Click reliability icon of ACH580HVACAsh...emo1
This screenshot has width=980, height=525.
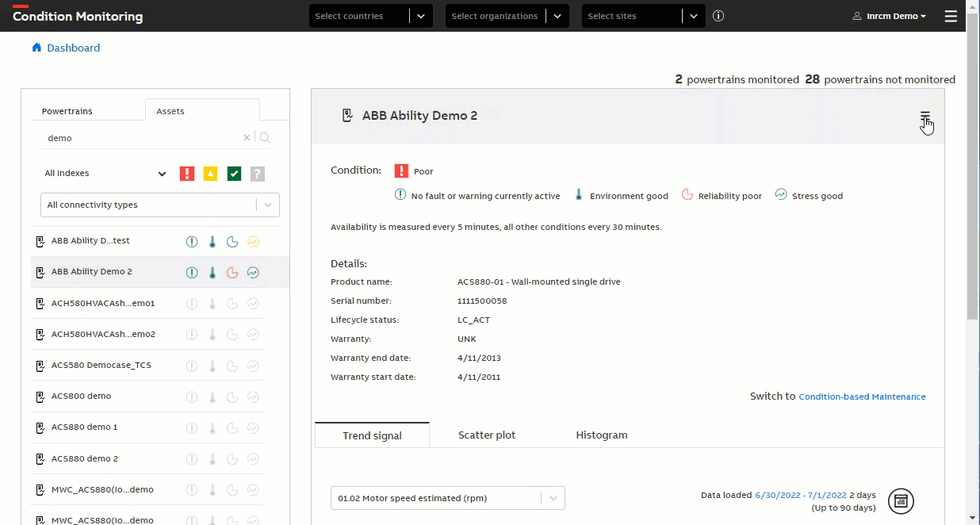(232, 304)
